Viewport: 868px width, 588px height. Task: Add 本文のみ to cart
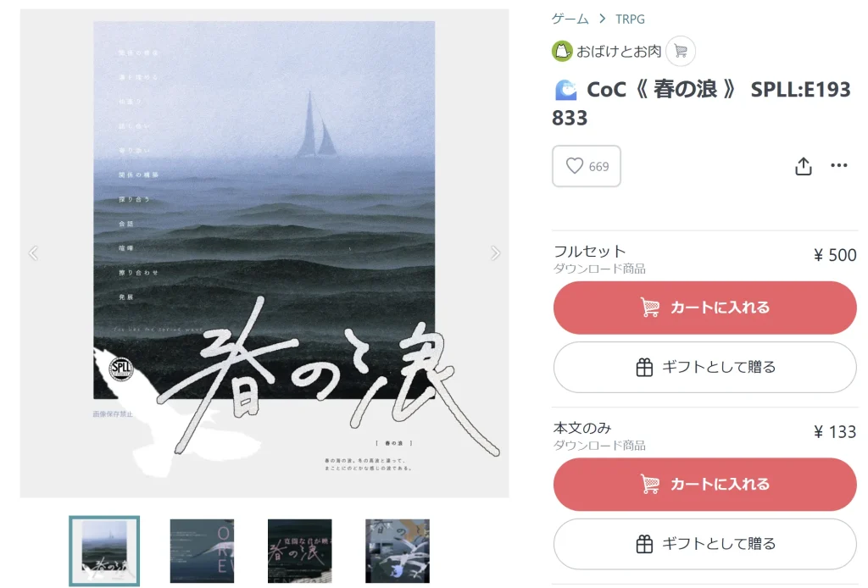pyautogui.click(x=704, y=484)
